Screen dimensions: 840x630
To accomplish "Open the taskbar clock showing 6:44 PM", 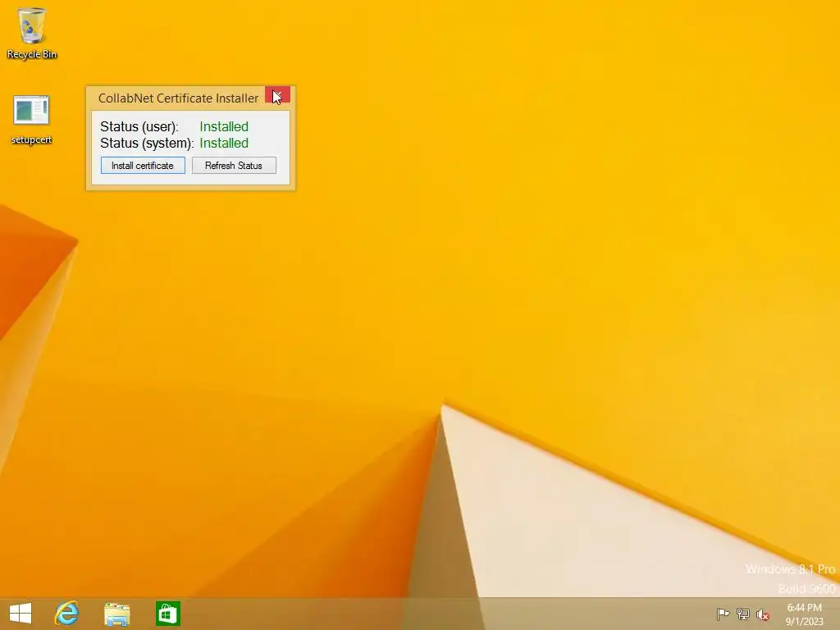I will point(804,614).
